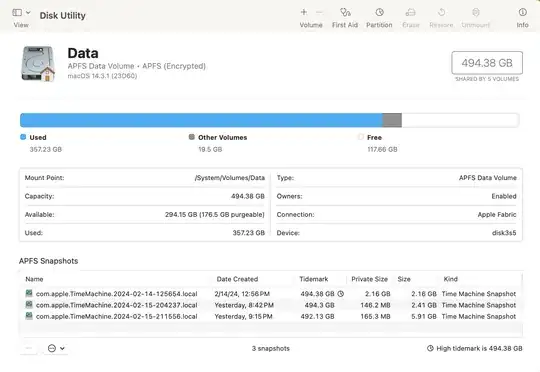Click the Free legend swatch

pos(361,137)
